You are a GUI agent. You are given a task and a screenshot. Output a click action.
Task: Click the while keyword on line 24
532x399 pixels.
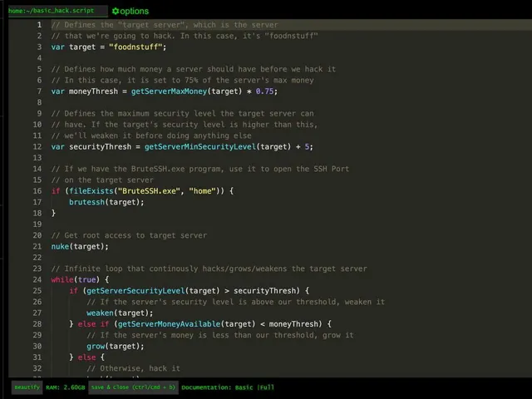62,279
